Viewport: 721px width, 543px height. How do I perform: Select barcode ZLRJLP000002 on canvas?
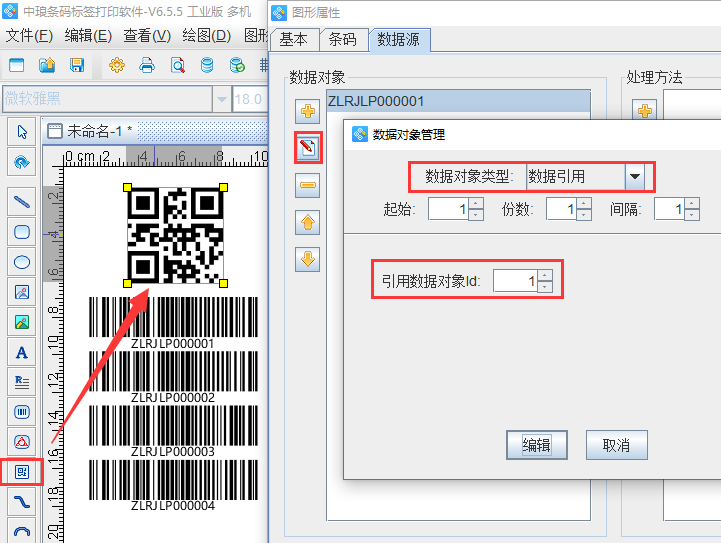[173, 377]
